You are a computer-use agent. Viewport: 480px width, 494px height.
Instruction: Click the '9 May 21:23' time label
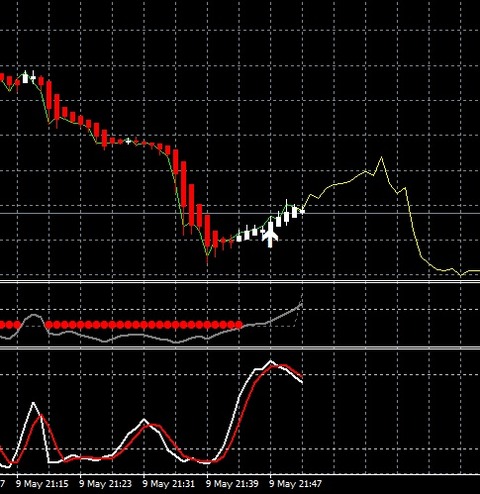(x=105, y=484)
